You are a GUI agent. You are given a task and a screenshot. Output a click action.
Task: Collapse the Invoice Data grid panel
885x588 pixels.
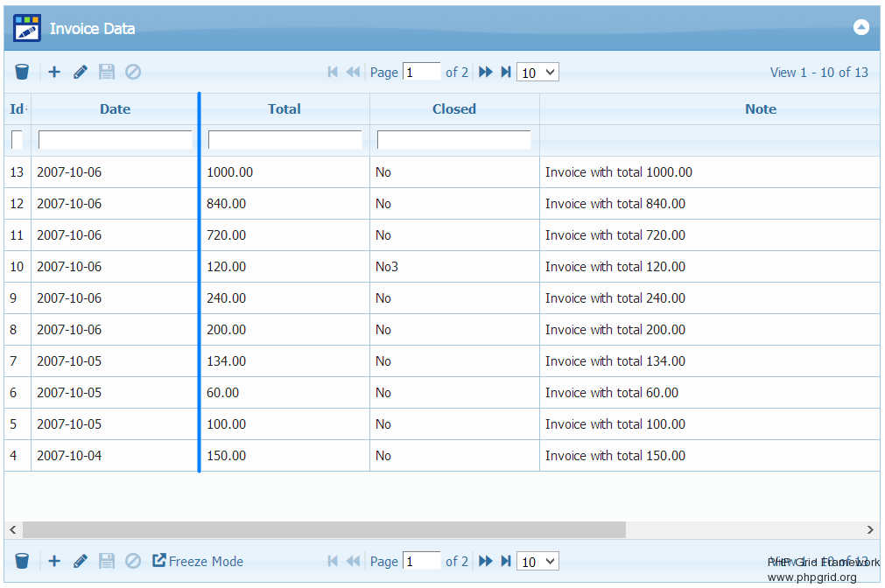[x=861, y=27]
